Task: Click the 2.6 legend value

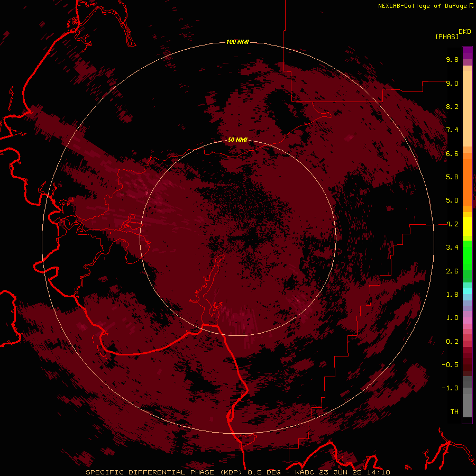Action: 452,271
